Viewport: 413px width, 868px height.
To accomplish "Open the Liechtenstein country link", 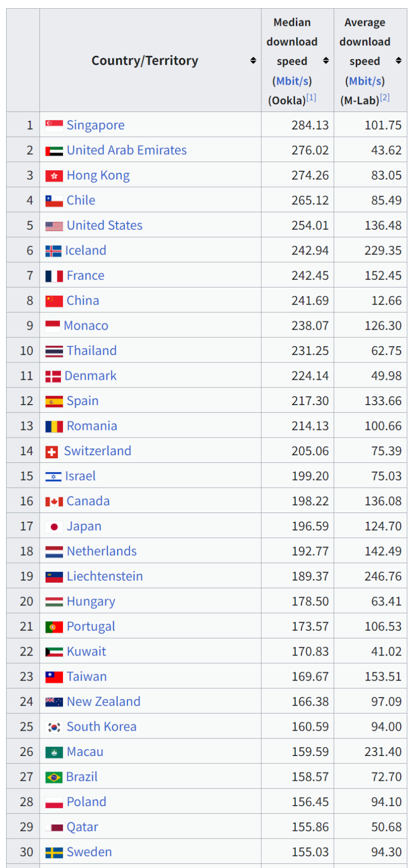I will pyautogui.click(x=105, y=576).
